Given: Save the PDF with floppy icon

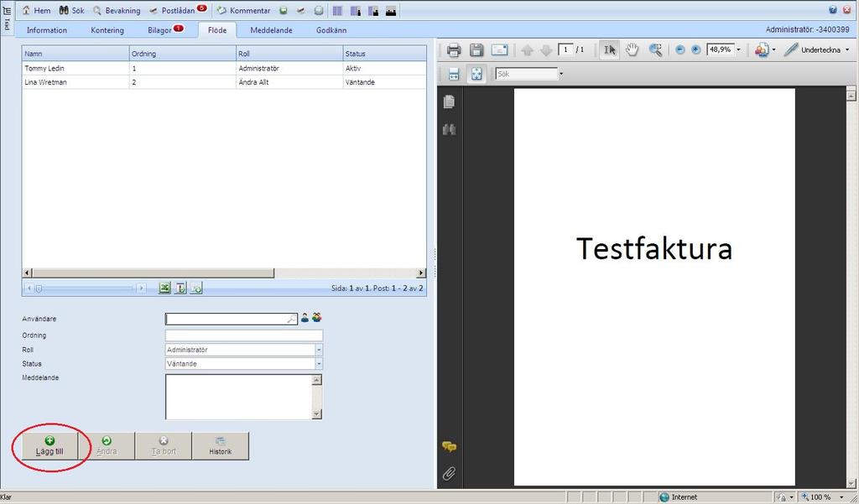Looking at the screenshot, I should pyautogui.click(x=476, y=49).
